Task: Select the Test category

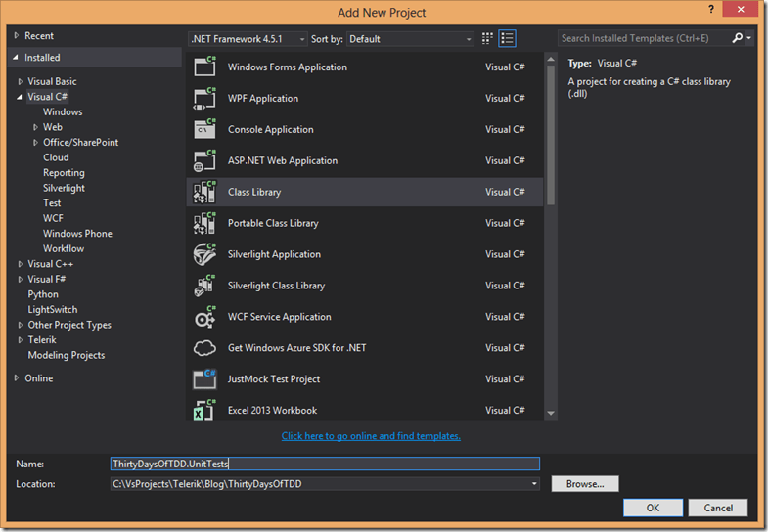Action: 52,203
